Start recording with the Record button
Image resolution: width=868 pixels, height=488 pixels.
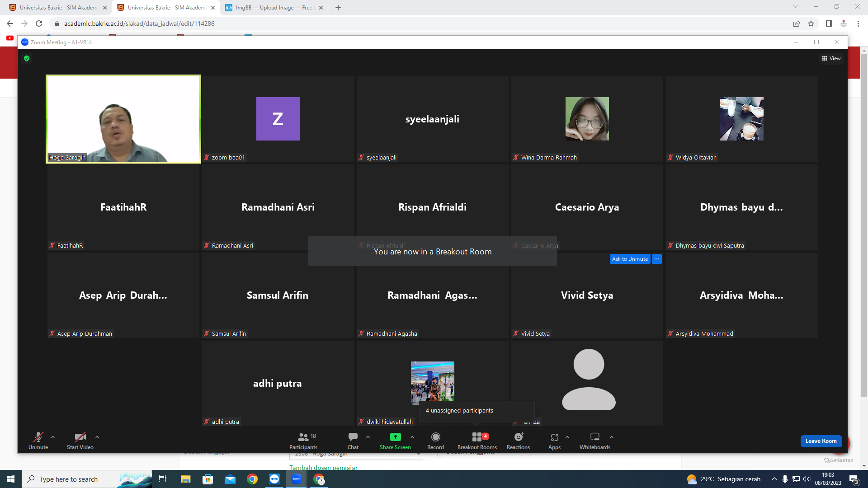(435, 441)
